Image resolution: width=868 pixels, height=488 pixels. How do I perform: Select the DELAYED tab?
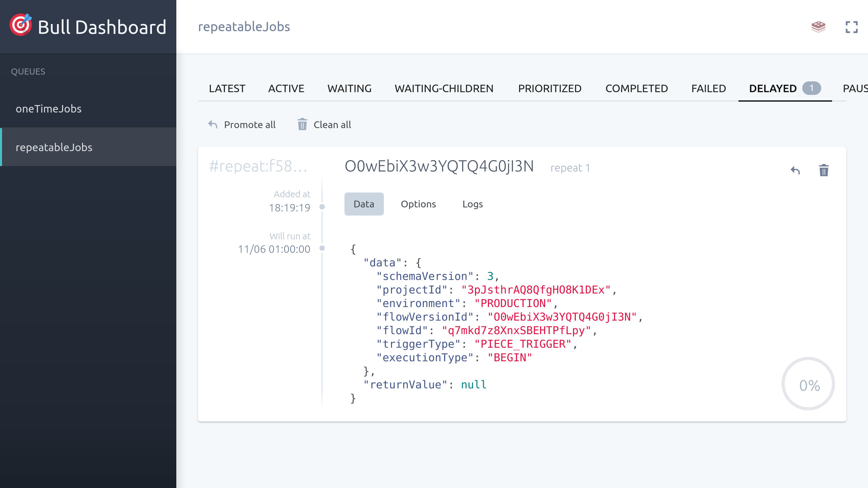coord(773,88)
